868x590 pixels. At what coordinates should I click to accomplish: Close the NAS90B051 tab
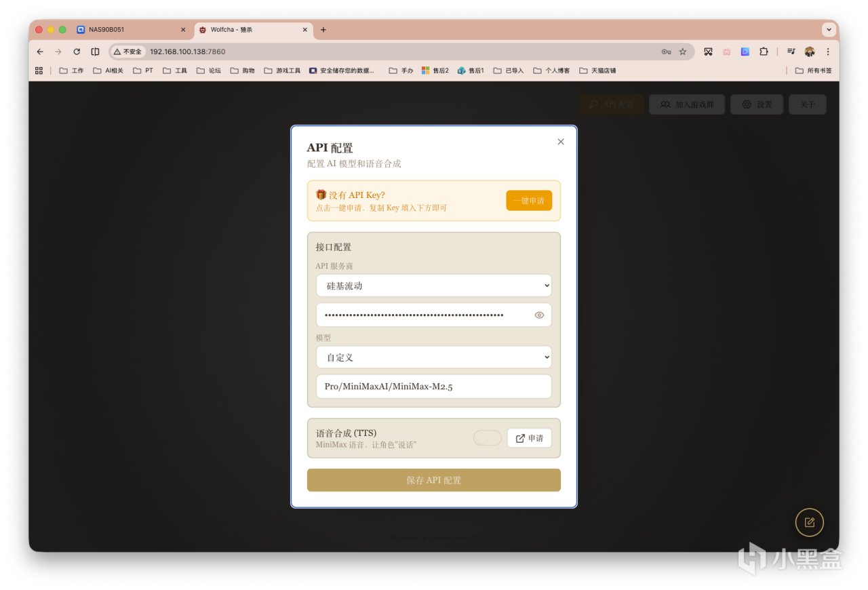coord(183,30)
